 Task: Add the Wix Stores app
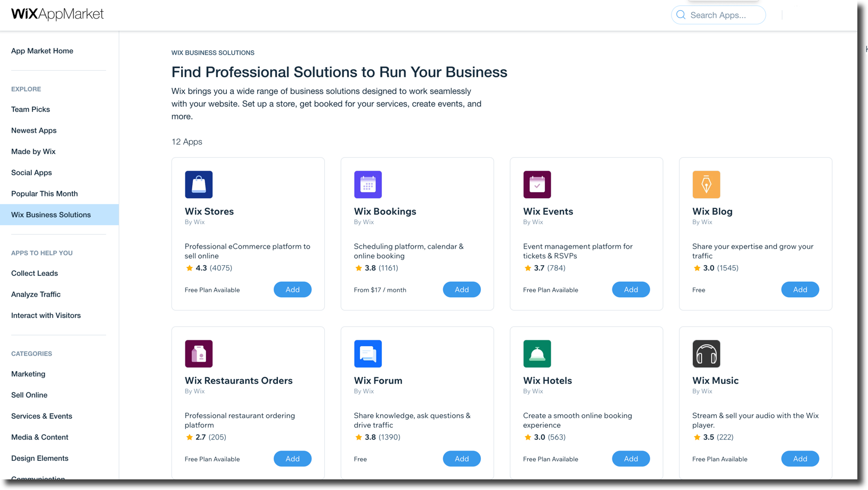[292, 290]
